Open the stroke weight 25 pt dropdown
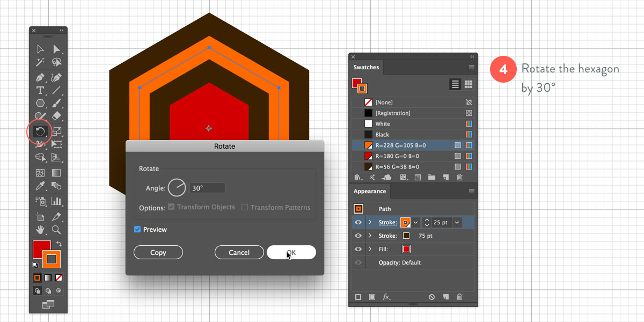This screenshot has height=322, width=644. coord(457,222)
